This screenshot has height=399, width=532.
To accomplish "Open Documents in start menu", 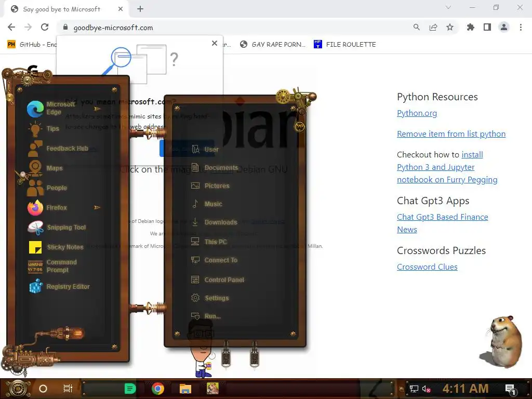I will (x=215, y=168).
